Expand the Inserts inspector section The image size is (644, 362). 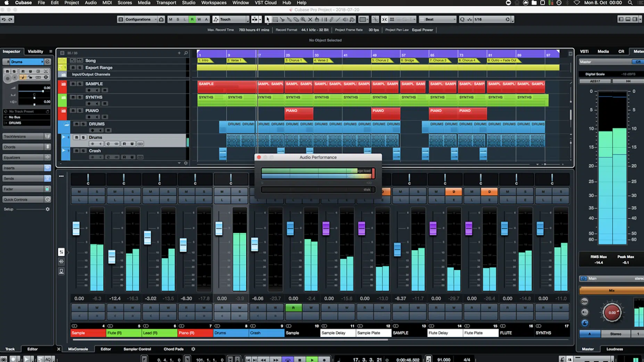click(27, 168)
